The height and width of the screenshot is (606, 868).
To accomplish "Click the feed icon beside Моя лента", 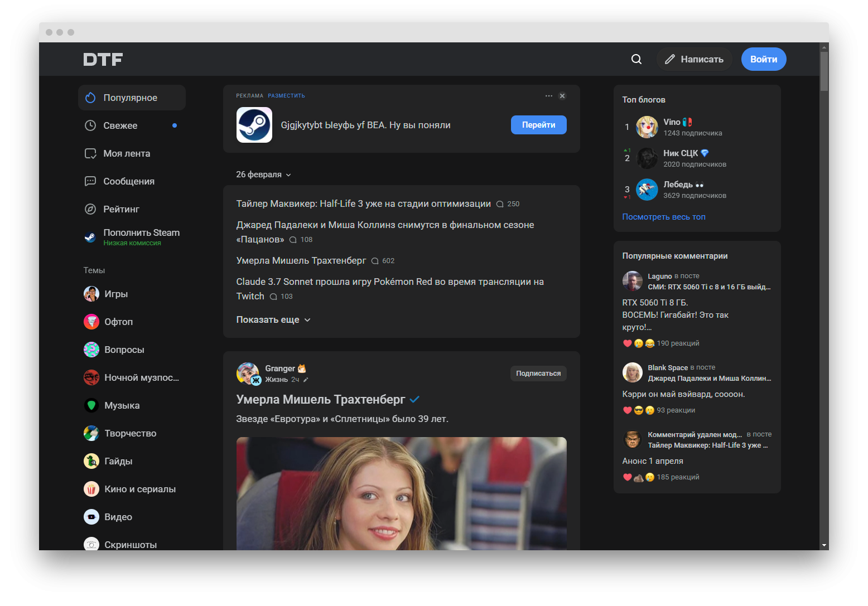I will coord(90,153).
